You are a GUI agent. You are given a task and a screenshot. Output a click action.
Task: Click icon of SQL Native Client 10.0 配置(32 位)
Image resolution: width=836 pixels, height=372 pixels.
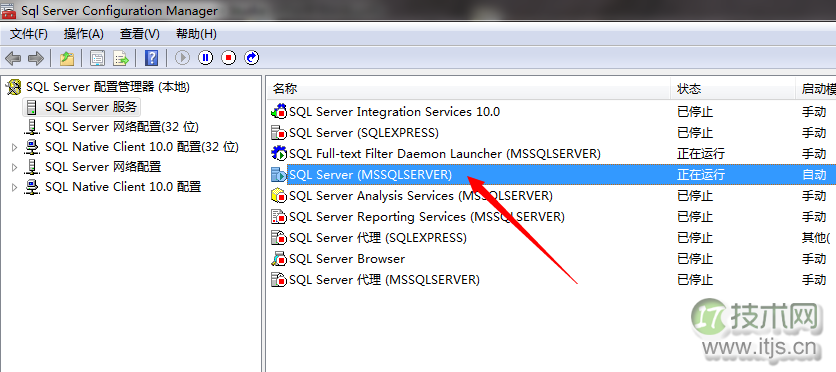click(x=33, y=147)
